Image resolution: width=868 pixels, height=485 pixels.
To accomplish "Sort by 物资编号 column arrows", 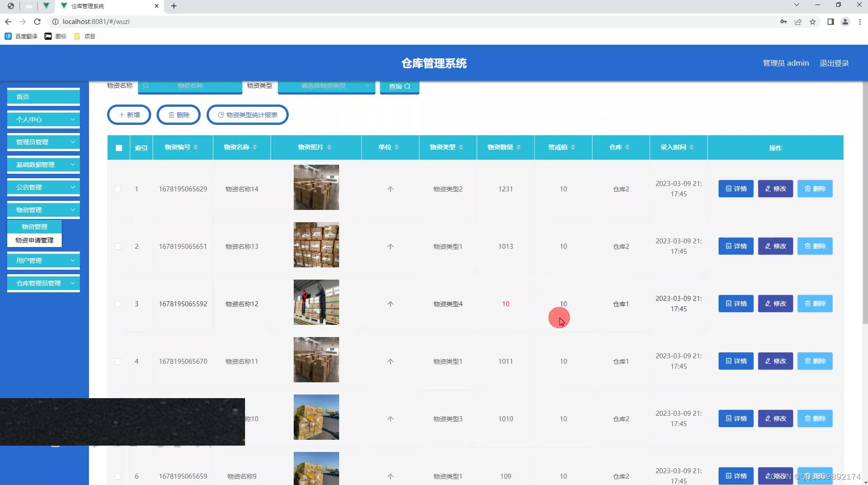I will point(196,147).
